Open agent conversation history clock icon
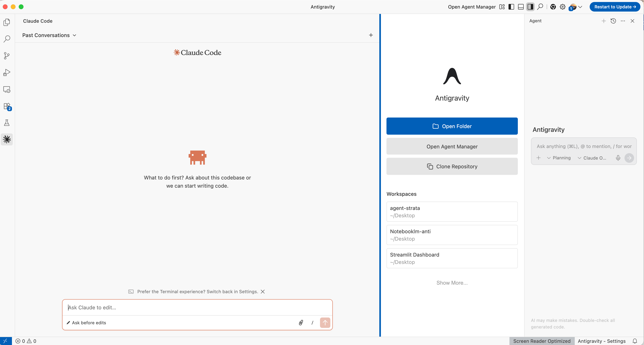The width and height of the screenshot is (644, 345). point(613,21)
